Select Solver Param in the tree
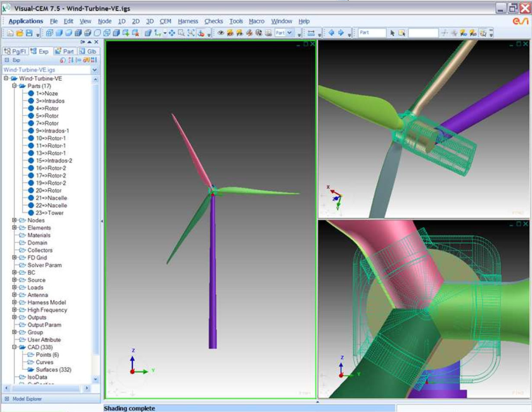Image resolution: width=532 pixels, height=412 pixels. click(45, 265)
